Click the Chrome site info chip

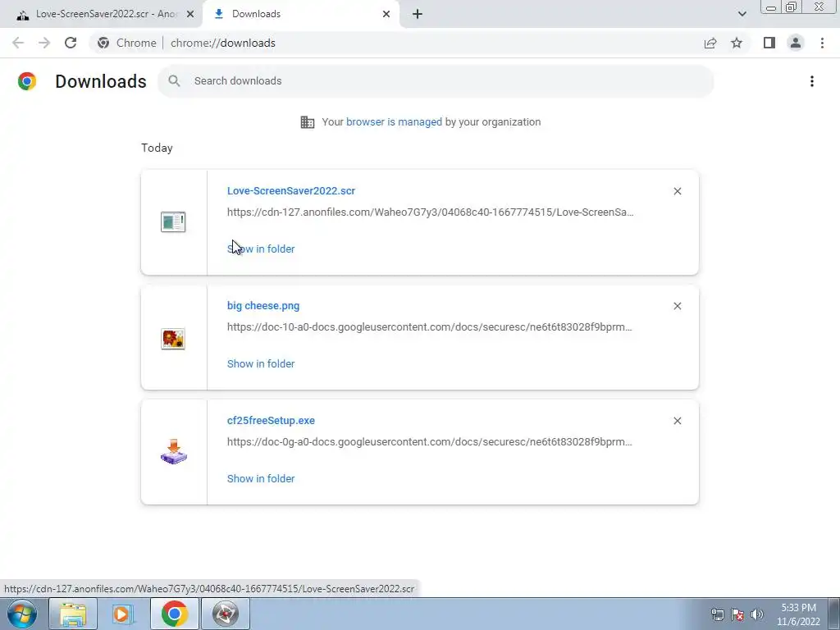(x=127, y=43)
